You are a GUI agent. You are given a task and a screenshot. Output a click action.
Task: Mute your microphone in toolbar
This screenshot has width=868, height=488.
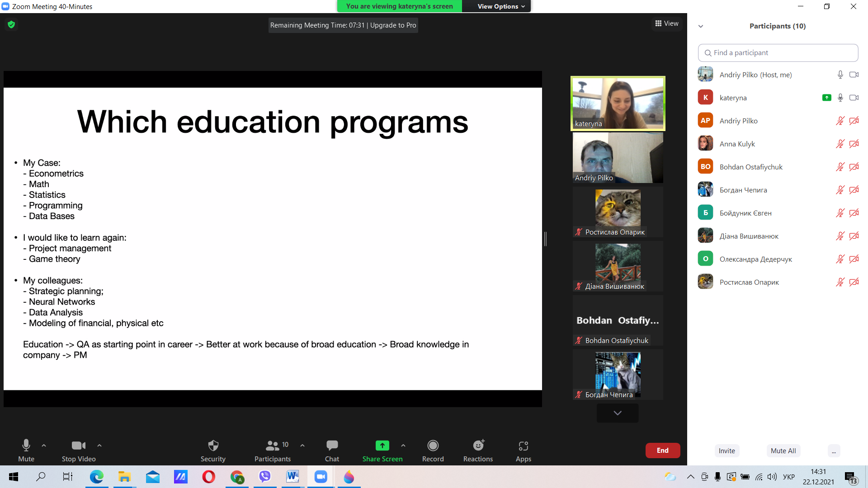coord(26,446)
